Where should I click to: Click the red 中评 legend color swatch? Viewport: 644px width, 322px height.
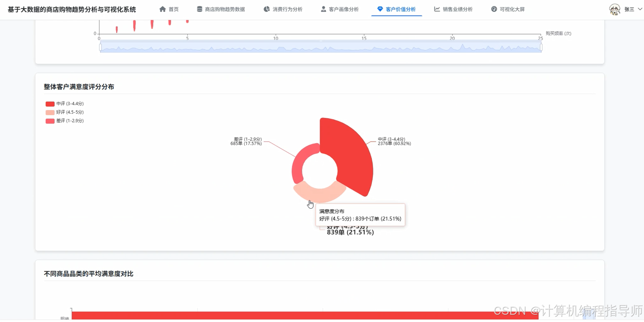point(50,104)
